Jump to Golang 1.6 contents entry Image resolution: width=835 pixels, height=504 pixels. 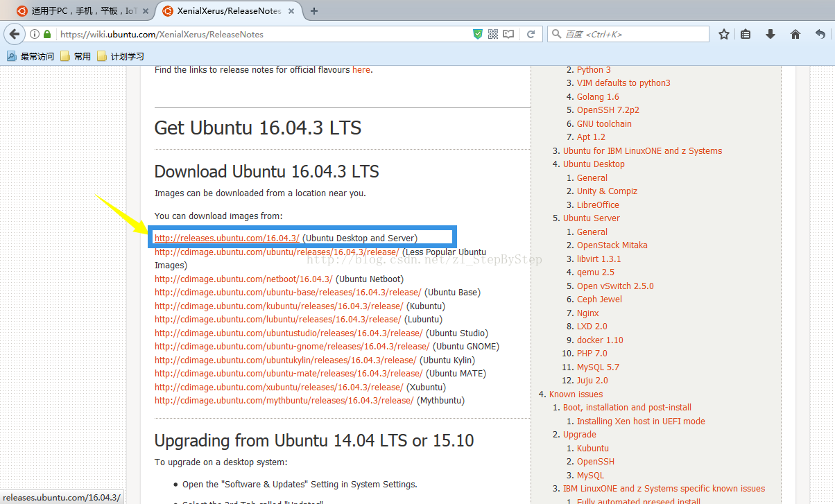coord(598,96)
